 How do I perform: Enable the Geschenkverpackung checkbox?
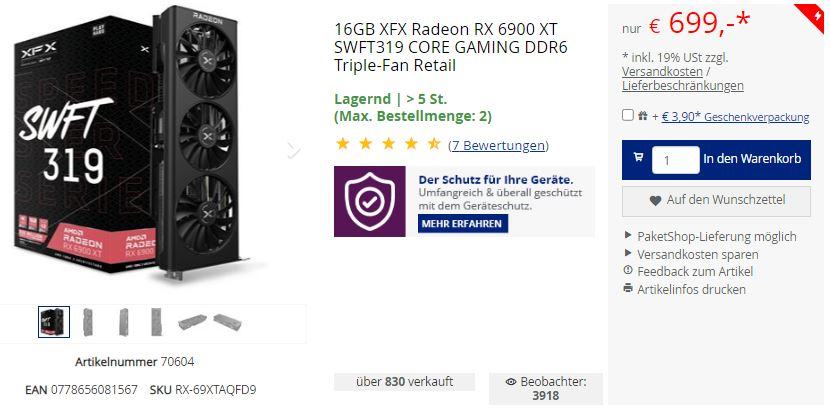point(628,115)
